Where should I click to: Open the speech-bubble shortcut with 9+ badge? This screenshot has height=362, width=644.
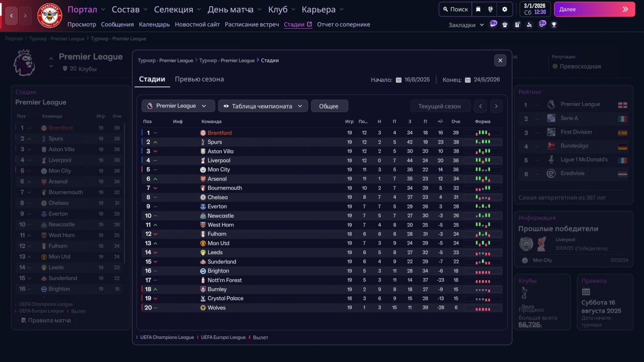point(494,24)
